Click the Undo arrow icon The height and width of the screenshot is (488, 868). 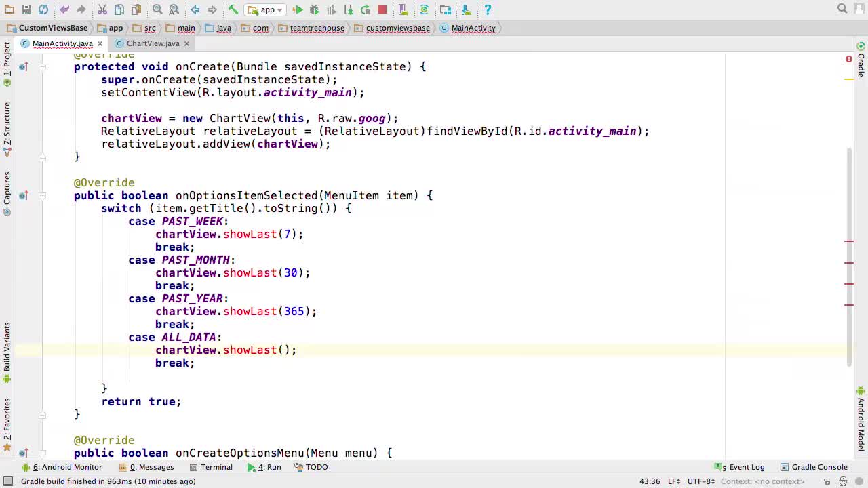coord(64,9)
